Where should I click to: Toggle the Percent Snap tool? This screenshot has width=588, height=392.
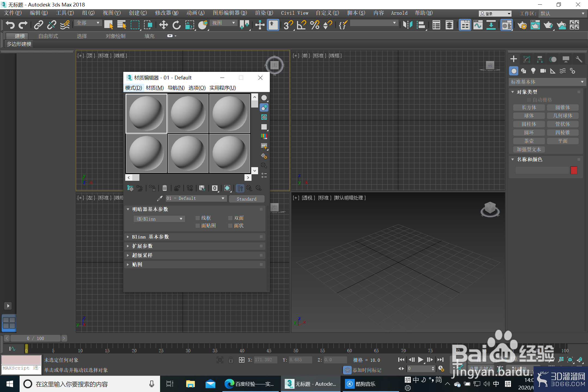point(315,25)
